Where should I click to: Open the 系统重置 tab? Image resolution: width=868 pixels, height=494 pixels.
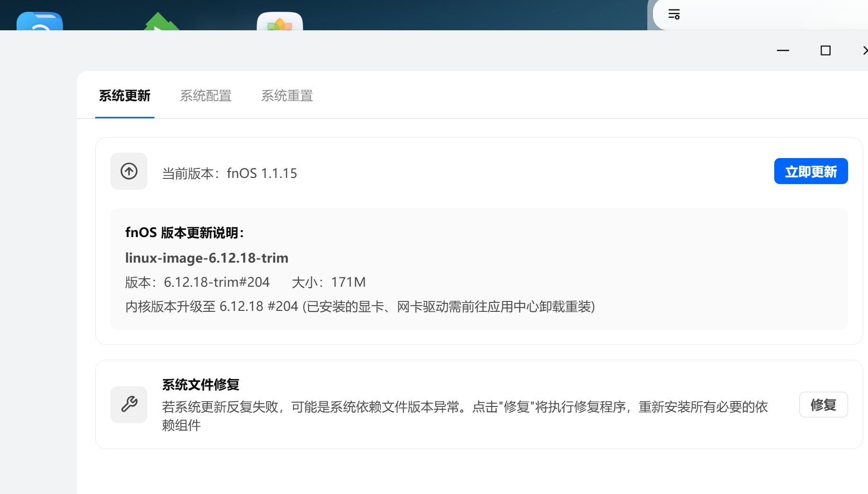point(287,96)
